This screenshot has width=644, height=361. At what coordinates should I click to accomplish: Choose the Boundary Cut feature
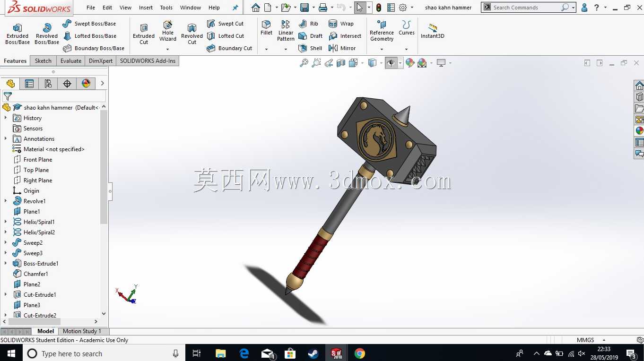[229, 48]
